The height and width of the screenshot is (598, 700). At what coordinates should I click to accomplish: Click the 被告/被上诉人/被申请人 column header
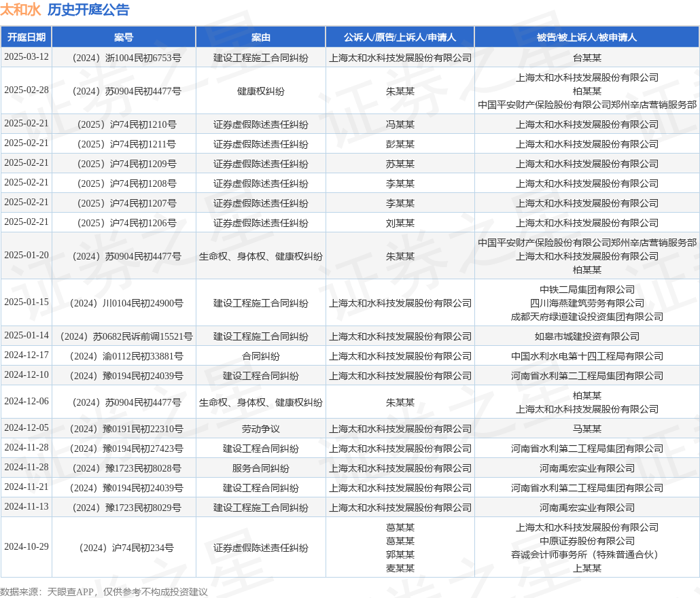pyautogui.click(x=587, y=37)
